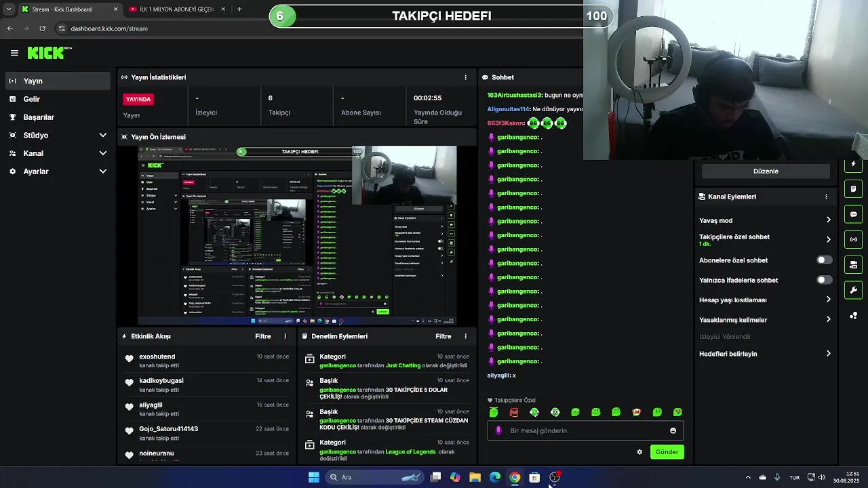Screen dimensions: 868x488
Task: Select Gelir in the left sidebar
Action: tap(58, 99)
